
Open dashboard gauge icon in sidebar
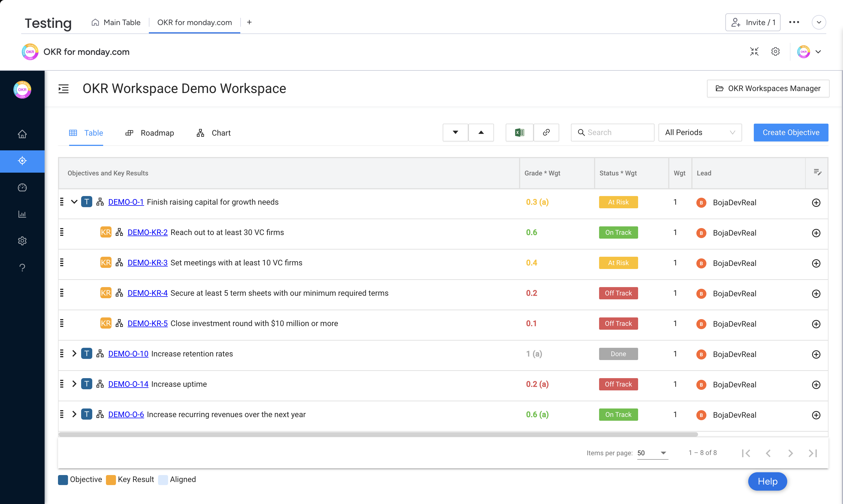(x=22, y=187)
